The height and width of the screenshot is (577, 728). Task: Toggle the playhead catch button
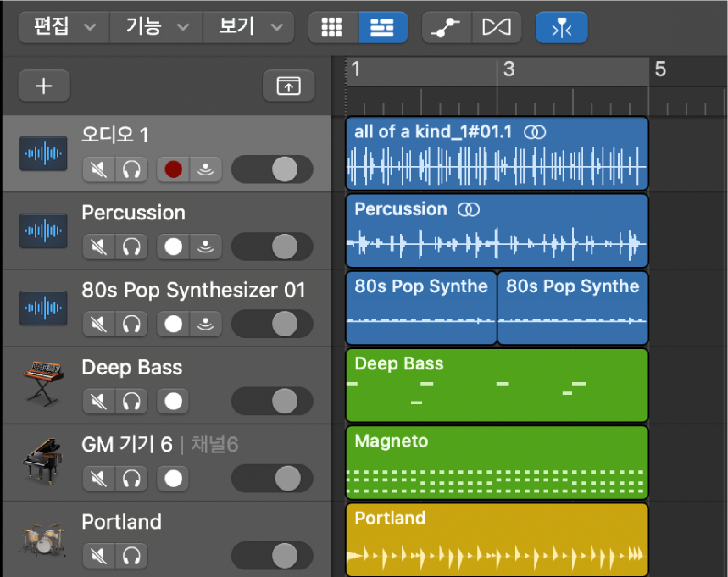(560, 27)
